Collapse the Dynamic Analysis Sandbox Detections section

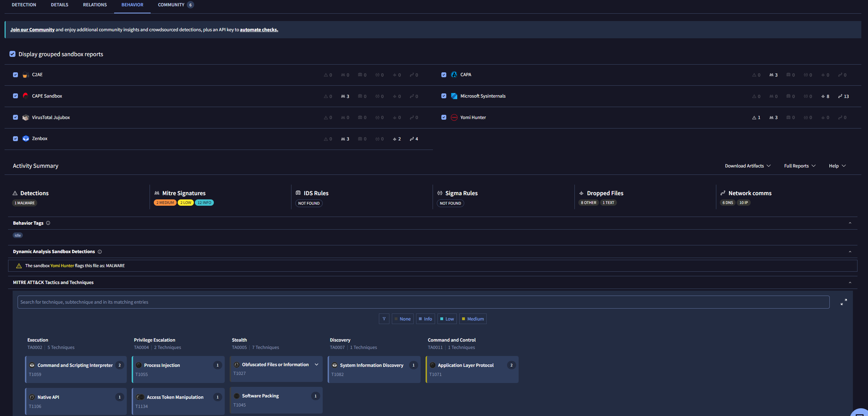click(x=850, y=252)
